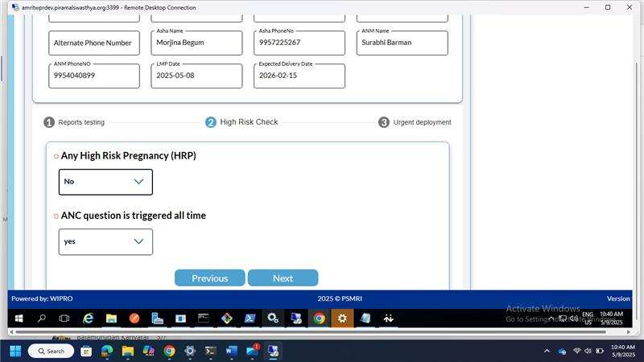Click the Alternate Phone Number field

pyautogui.click(x=94, y=43)
